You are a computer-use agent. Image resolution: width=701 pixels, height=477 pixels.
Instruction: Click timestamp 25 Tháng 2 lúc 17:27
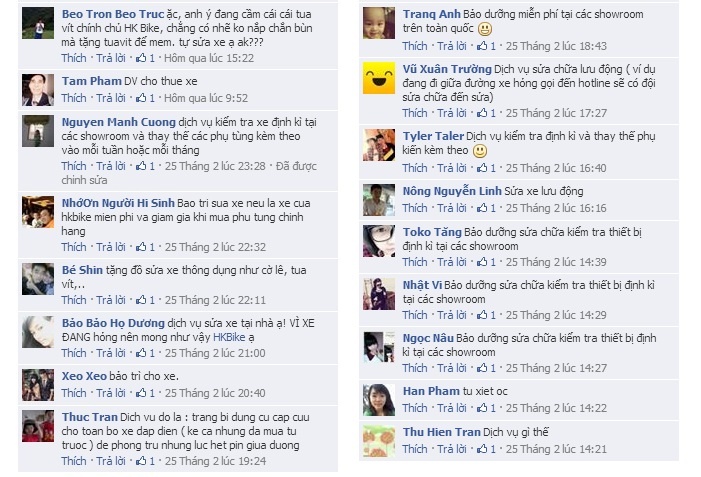click(x=556, y=113)
